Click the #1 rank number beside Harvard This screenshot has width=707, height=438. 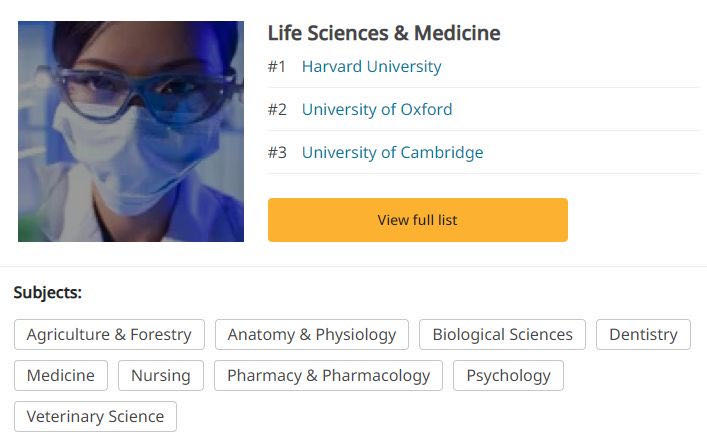[277, 67]
